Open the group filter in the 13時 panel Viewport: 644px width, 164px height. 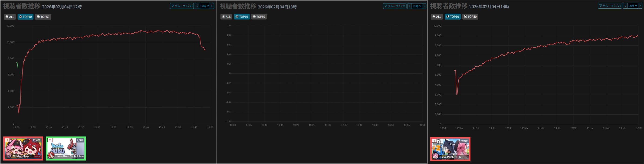395,6
